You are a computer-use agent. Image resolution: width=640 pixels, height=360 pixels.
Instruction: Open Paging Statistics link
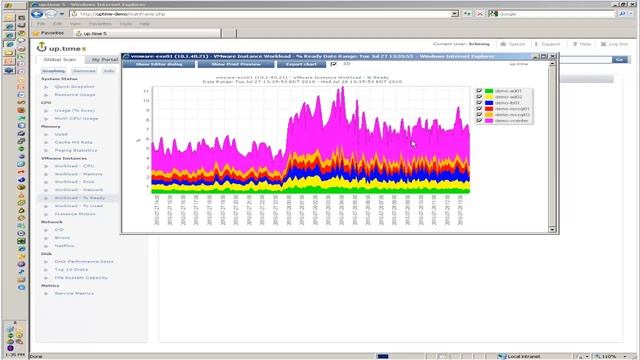pyautogui.click(x=76, y=150)
